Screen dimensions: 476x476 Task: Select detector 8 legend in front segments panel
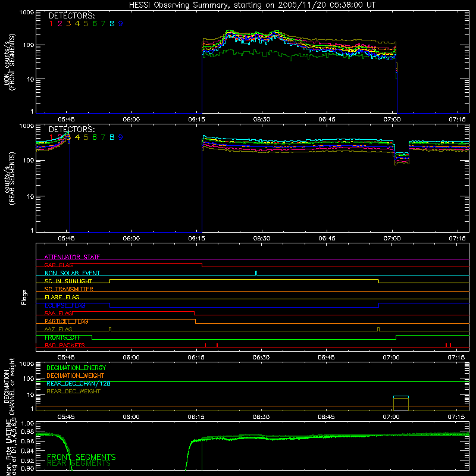click(112, 24)
